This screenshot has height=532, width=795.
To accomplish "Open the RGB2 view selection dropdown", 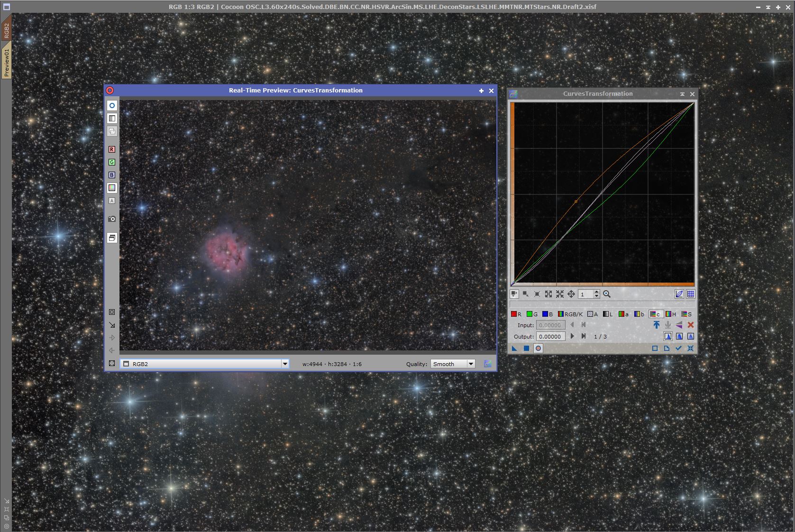I will tap(285, 364).
